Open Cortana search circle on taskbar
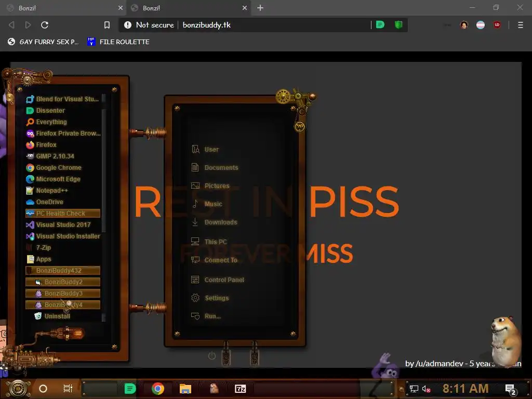The image size is (532, 399). pos(43,389)
